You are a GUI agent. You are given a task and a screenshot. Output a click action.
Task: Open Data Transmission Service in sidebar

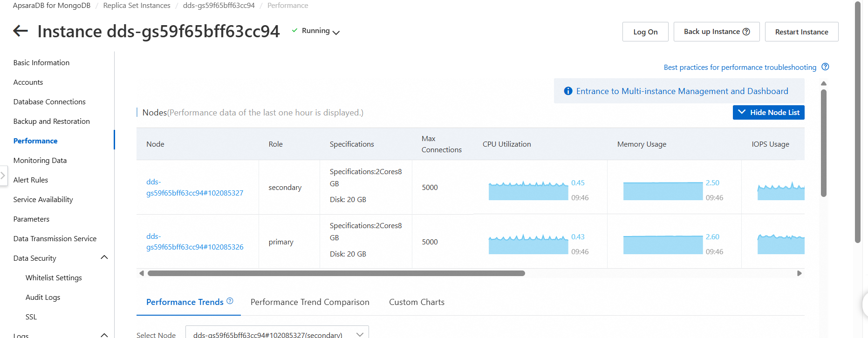55,238
